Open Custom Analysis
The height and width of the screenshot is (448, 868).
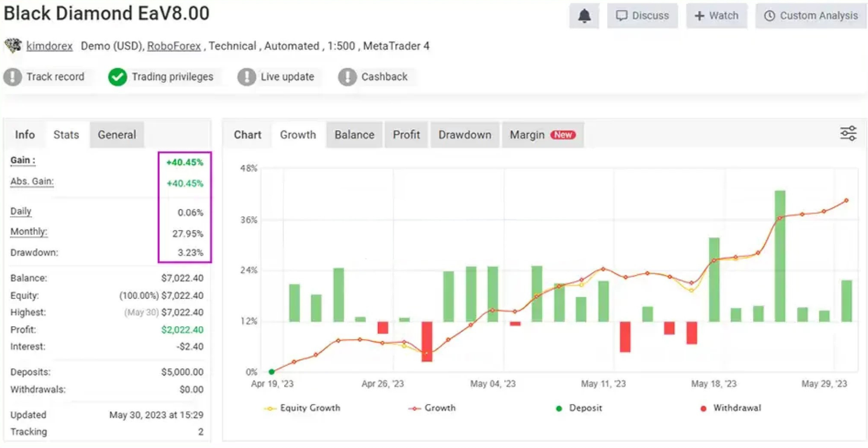click(x=811, y=16)
